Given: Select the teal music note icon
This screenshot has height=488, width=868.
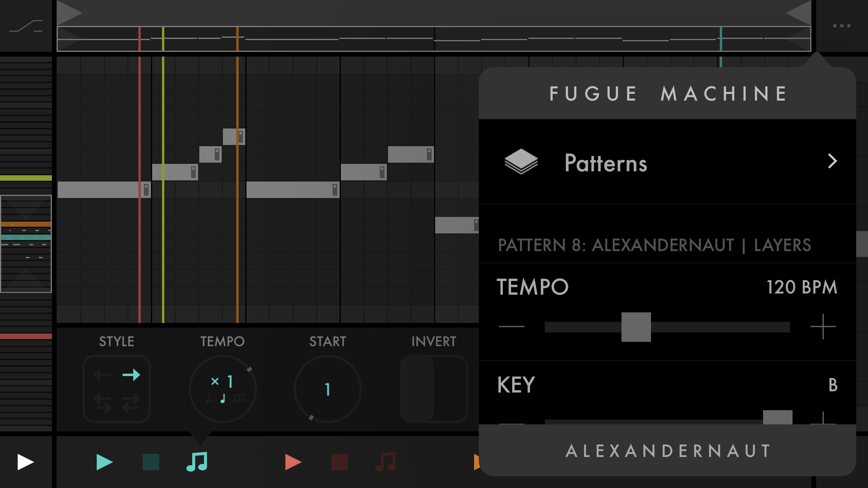Looking at the screenshot, I should point(197,462).
